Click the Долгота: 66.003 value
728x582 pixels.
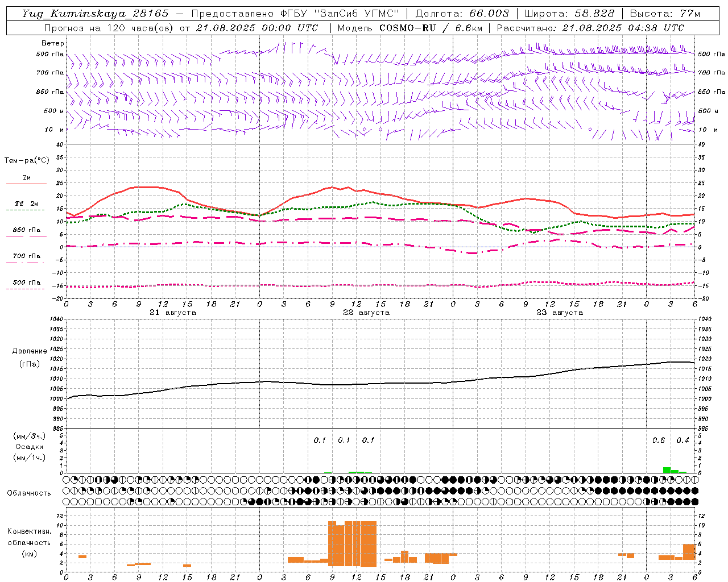pyautogui.click(x=462, y=14)
